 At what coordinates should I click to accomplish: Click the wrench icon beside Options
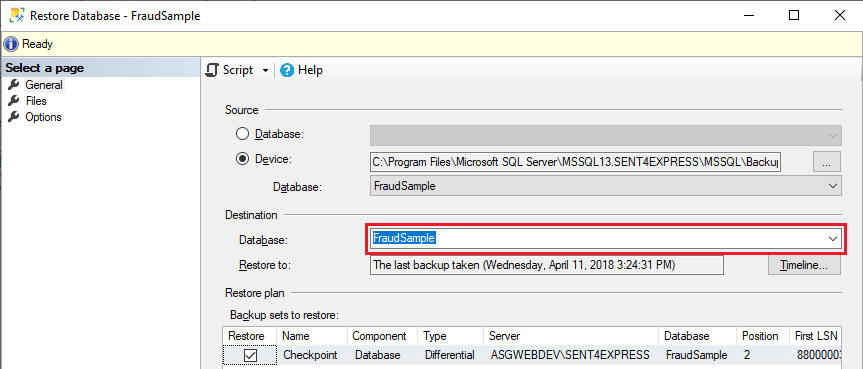click(x=14, y=117)
